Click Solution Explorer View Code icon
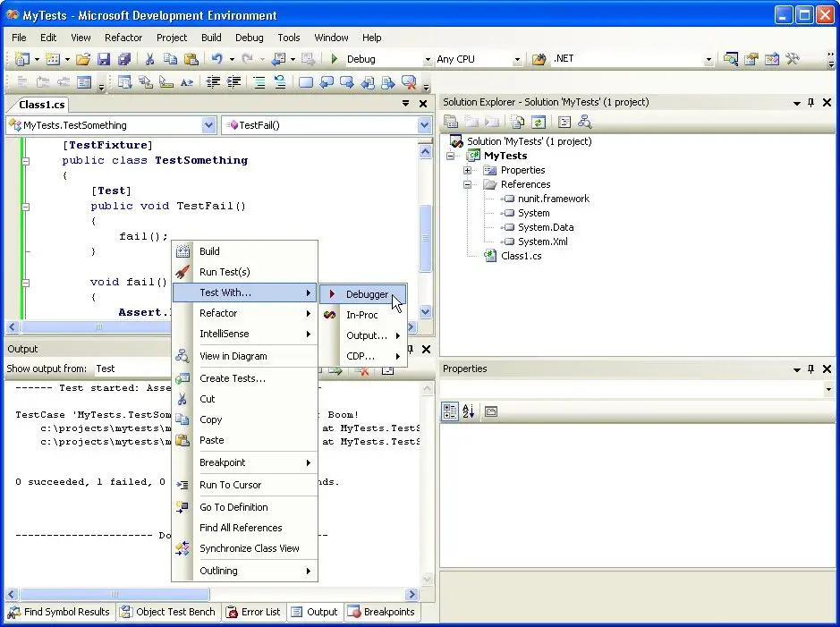Viewport: 840px width, 627px height. coord(564,122)
